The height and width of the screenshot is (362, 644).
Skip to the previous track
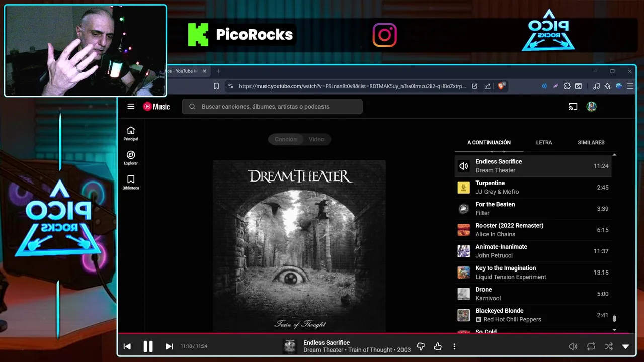127,346
